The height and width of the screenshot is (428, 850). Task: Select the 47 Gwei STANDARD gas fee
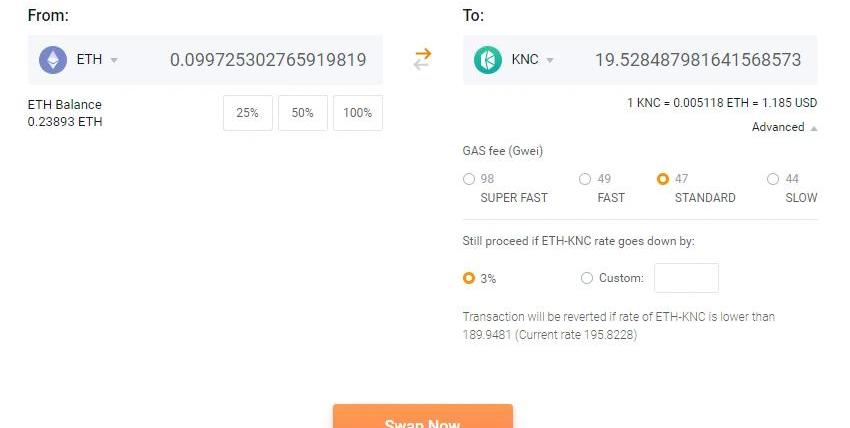663,179
